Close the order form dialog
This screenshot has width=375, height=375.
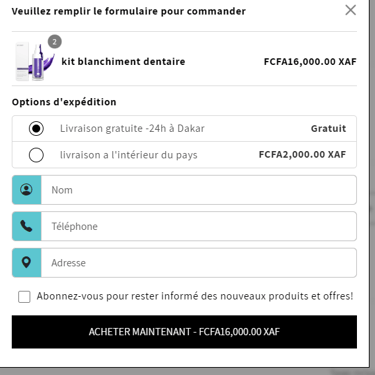click(350, 10)
